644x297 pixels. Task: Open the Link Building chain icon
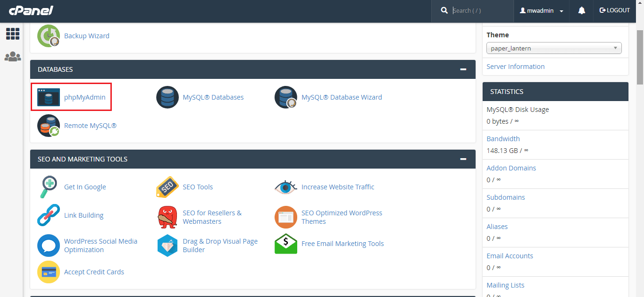click(49, 215)
